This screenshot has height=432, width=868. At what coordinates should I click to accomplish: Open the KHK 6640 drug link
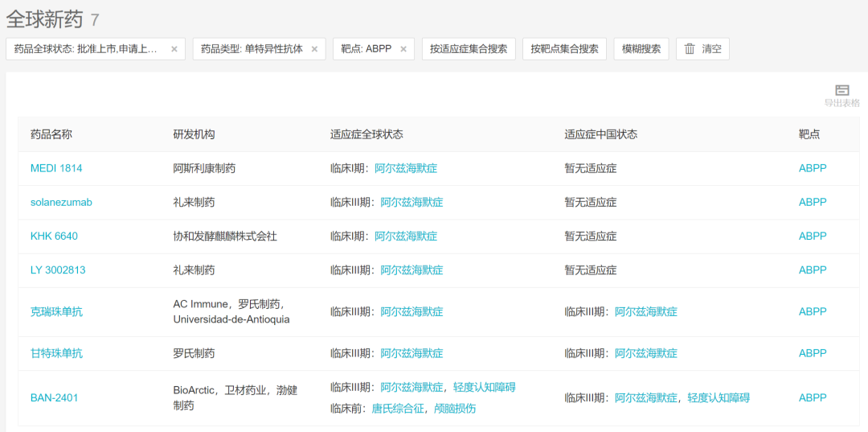point(55,237)
